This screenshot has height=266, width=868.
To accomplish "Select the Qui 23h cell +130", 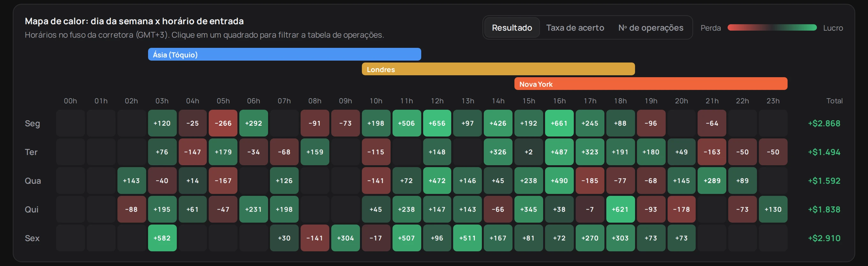I will [x=773, y=209].
